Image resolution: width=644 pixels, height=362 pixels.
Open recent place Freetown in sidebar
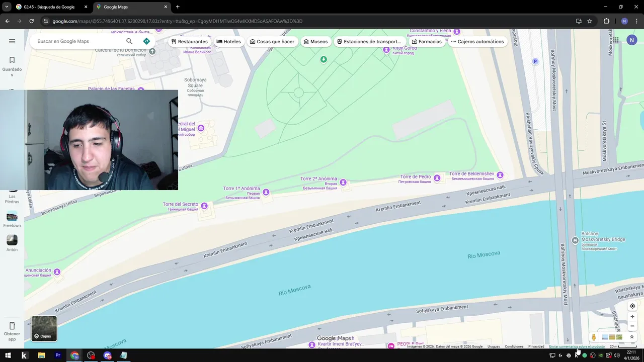coord(12,220)
